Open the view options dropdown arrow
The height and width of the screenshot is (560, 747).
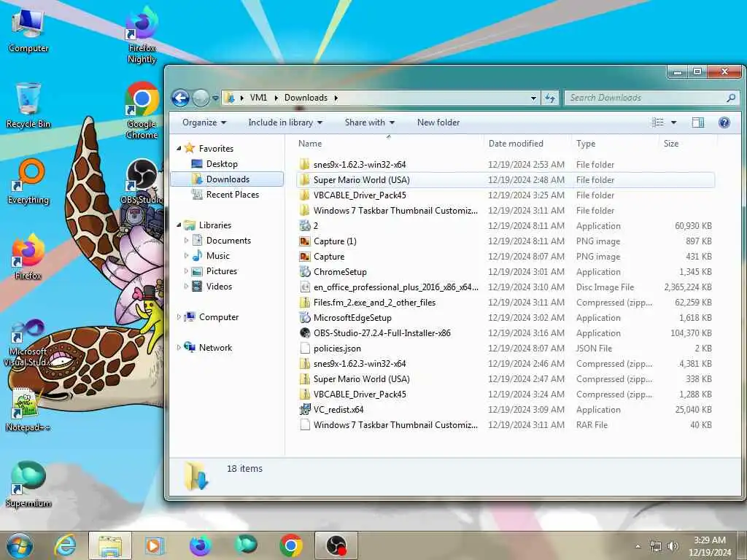(x=673, y=122)
